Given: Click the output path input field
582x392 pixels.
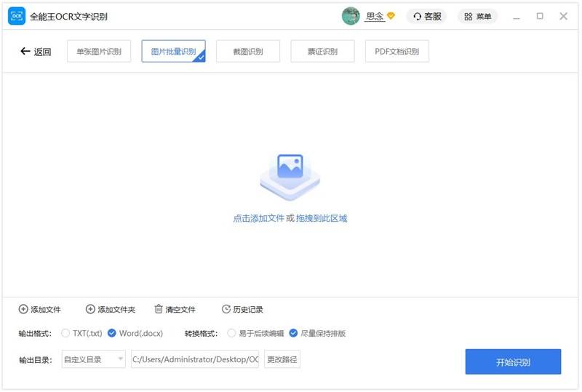Looking at the screenshot, I should (195, 359).
